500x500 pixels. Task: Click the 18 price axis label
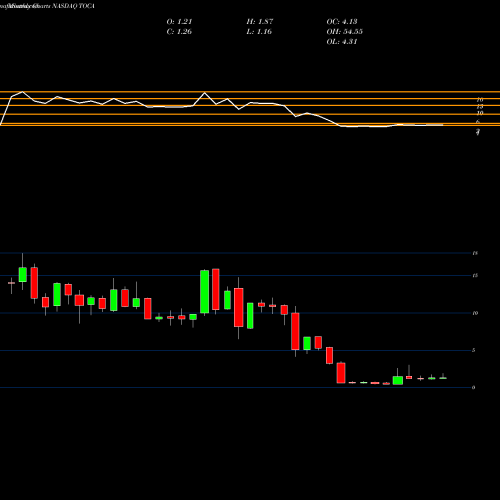(475, 253)
